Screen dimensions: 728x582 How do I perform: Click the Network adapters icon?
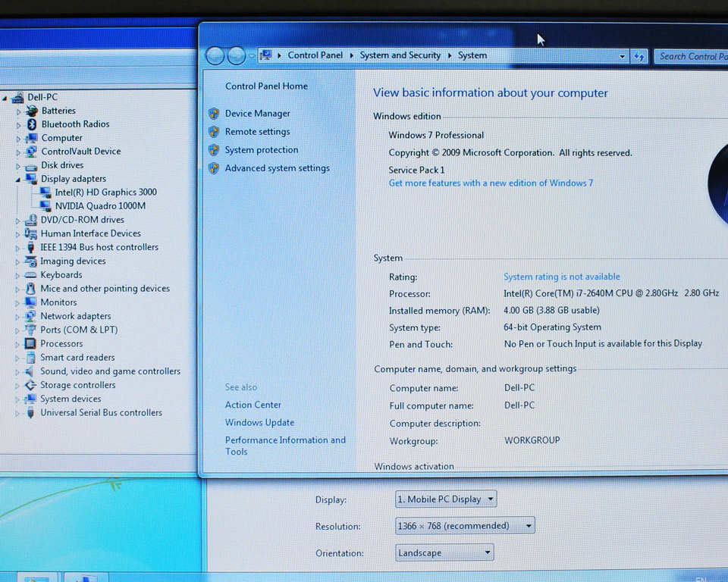30,316
